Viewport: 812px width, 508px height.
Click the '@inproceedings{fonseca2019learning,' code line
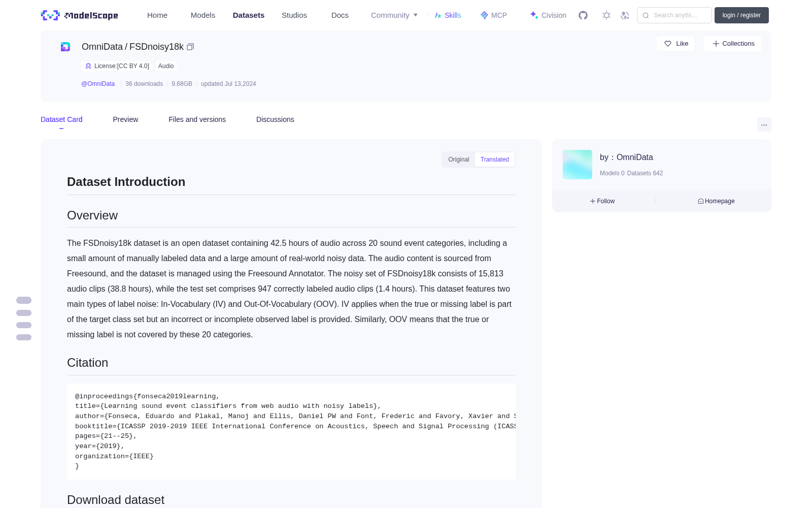pyautogui.click(x=147, y=396)
